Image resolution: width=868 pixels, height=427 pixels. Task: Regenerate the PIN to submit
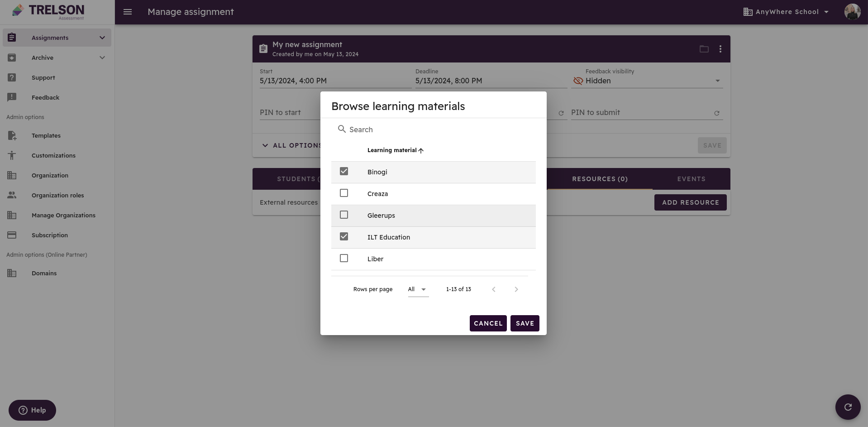[717, 113]
